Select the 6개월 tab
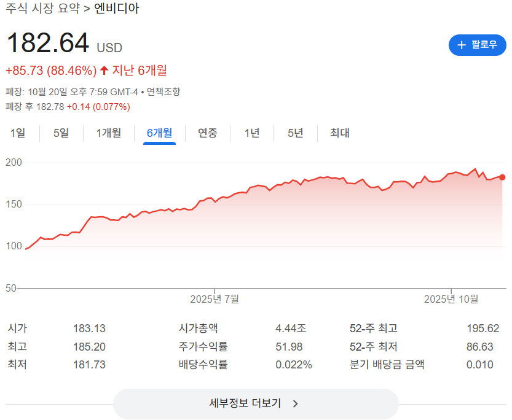 pos(159,133)
